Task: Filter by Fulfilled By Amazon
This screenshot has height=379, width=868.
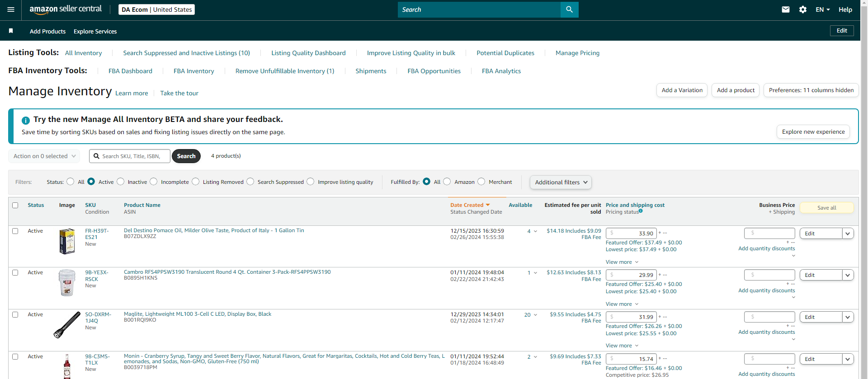Action: coord(447,182)
